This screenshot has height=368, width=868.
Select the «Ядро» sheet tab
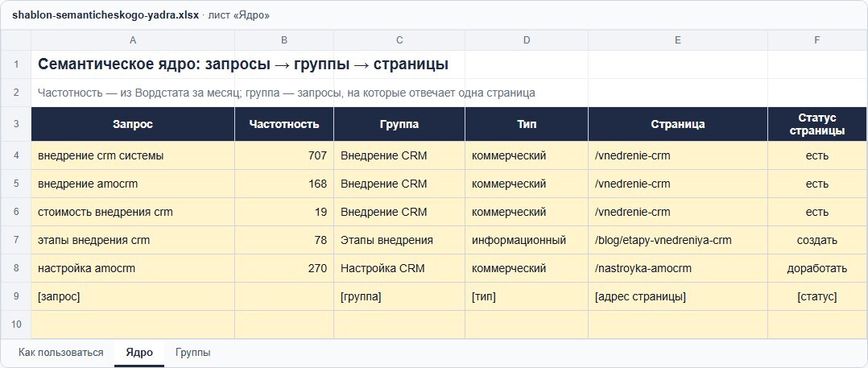(139, 353)
